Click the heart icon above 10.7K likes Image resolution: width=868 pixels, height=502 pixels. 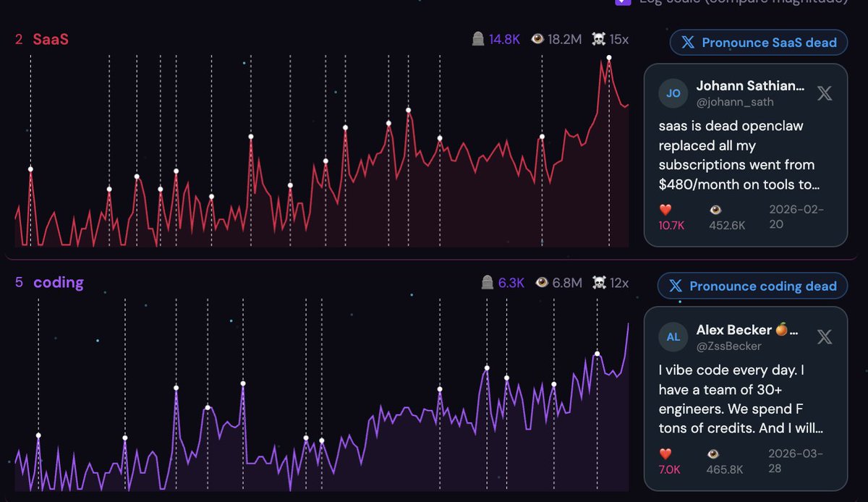point(665,210)
